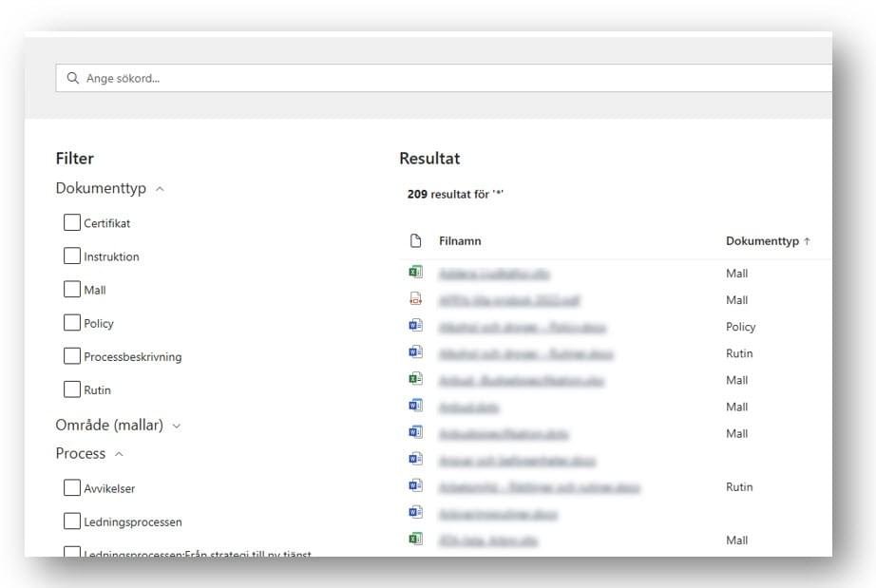This screenshot has height=588, width=876.
Task: Open the file name link in the PDF row
Action: pos(509,300)
